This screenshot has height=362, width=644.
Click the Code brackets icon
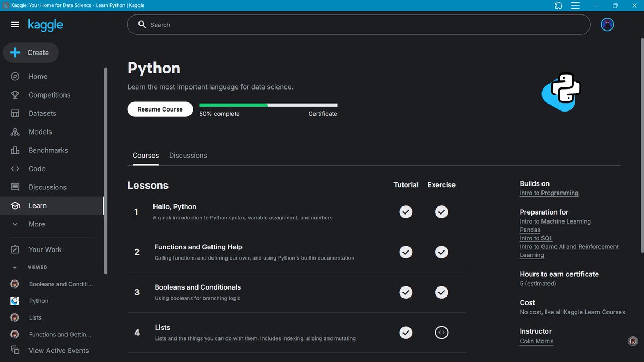15,169
